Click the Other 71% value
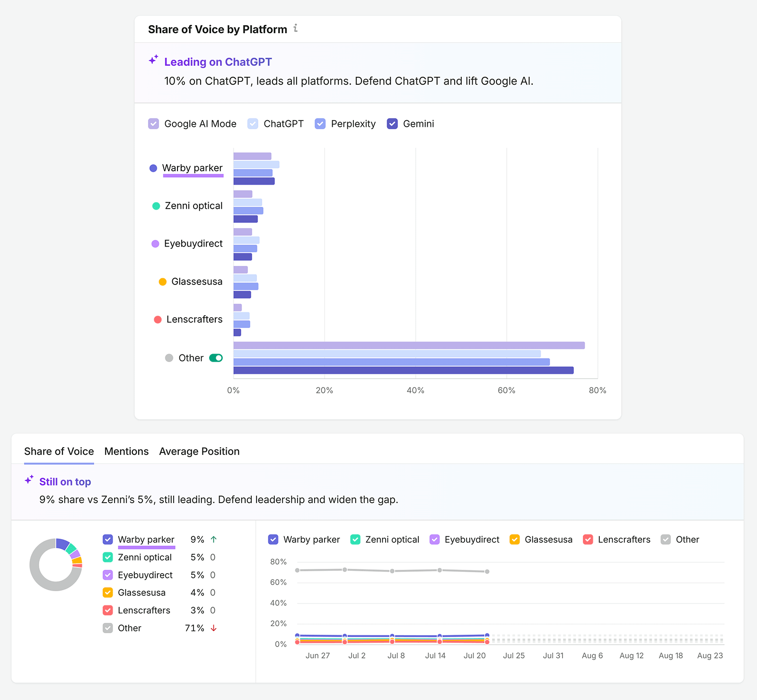The width and height of the screenshot is (757, 700). [x=194, y=628]
